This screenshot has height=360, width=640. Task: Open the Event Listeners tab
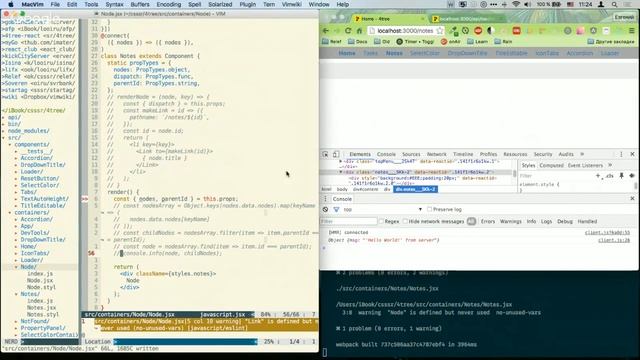[585, 165]
